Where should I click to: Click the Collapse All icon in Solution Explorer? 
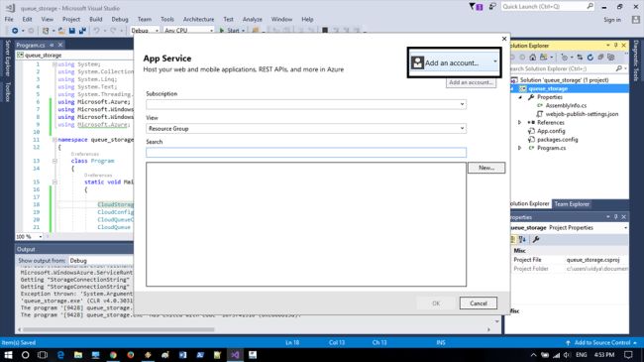tap(600, 58)
